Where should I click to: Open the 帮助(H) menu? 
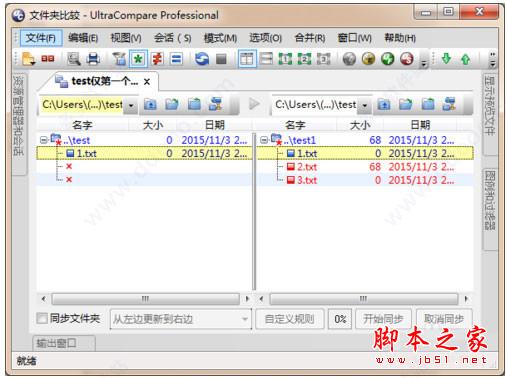400,38
